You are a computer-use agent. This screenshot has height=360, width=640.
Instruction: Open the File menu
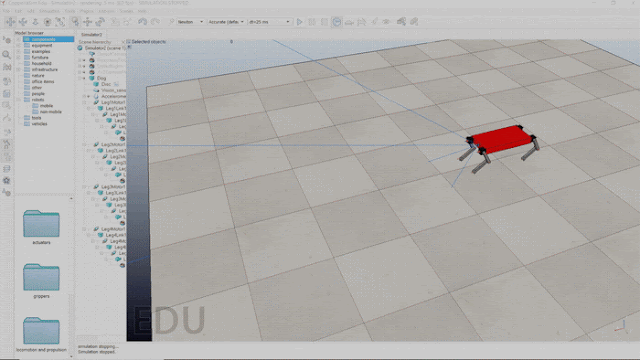click(x=7, y=11)
